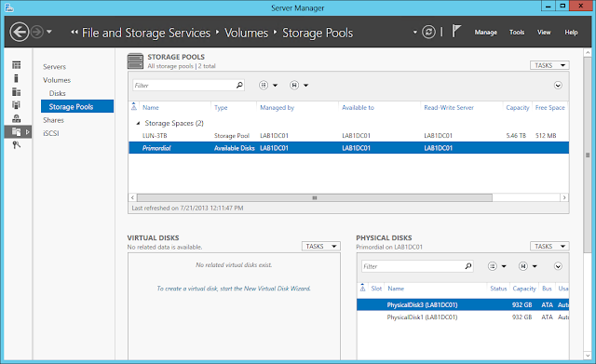Open the notifications flag icon
The height and width of the screenshot is (364, 596).
(x=456, y=31)
